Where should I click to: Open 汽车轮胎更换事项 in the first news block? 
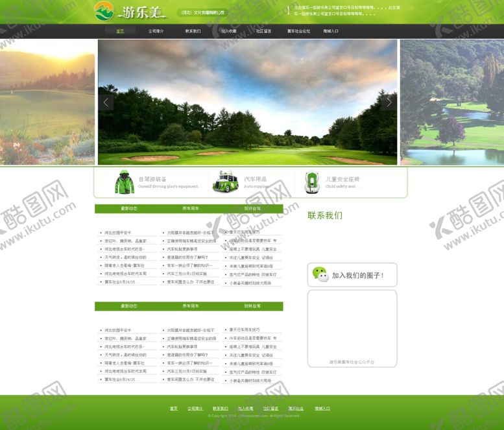click(182, 249)
